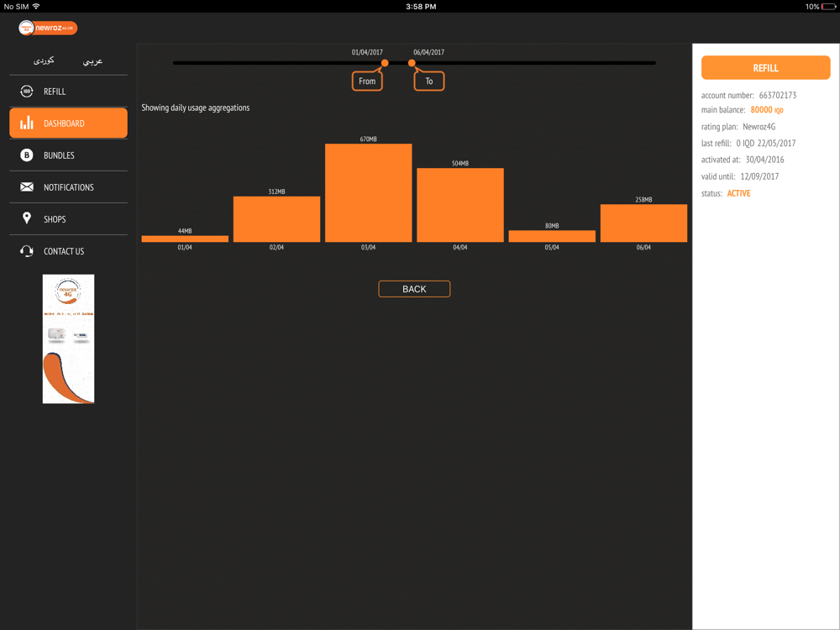The width and height of the screenshot is (840, 630).
Task: Open the DASHBOARD menu item
Action: [x=69, y=123]
